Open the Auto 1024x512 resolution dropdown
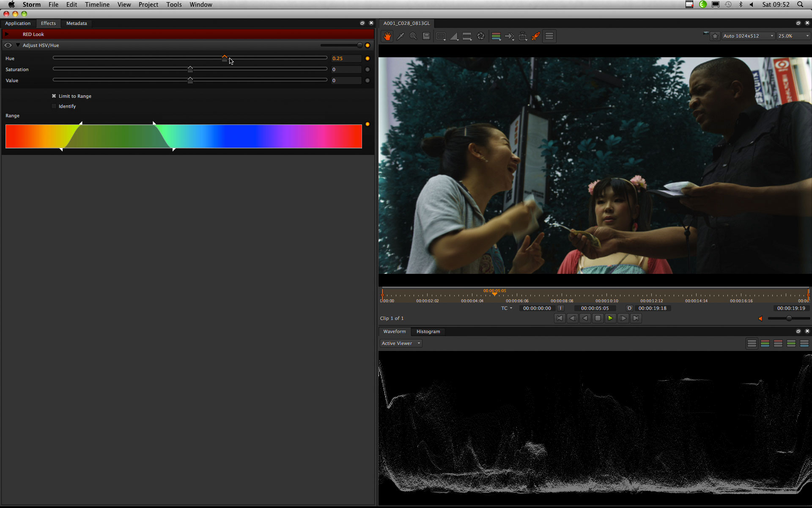The width and height of the screenshot is (812, 508). 748,36
